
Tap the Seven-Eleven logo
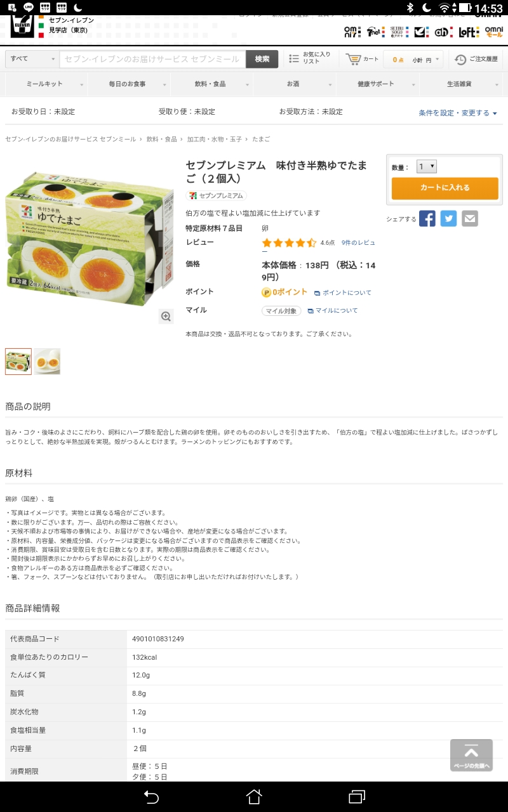coord(23,26)
